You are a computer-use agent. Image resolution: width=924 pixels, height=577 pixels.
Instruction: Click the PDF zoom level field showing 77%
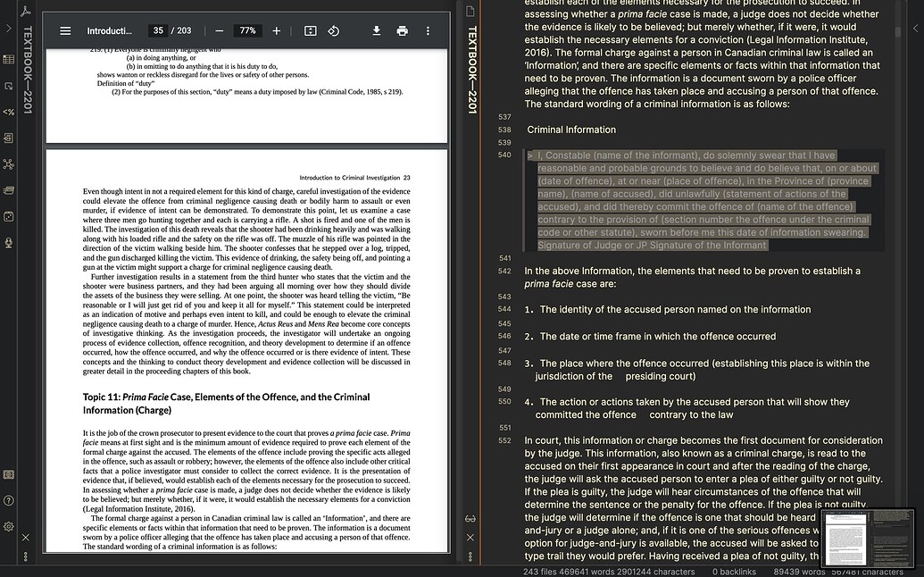(x=247, y=30)
